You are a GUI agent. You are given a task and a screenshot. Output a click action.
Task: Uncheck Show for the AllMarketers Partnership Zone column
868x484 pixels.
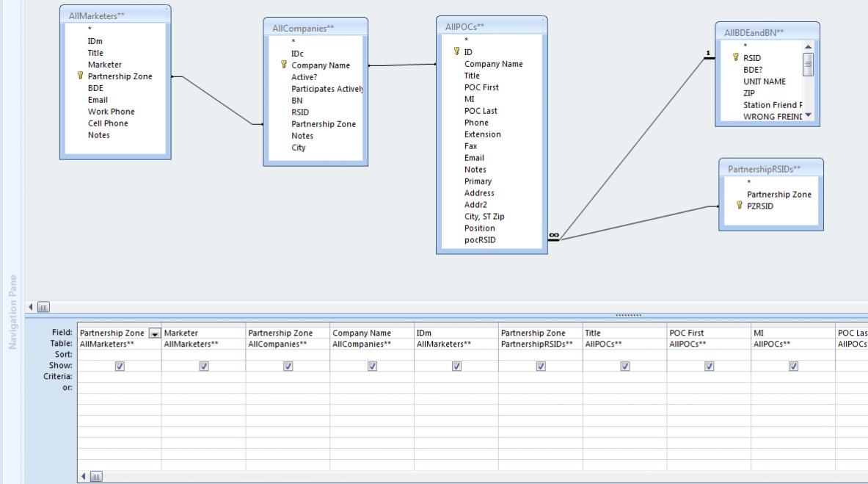(120, 366)
